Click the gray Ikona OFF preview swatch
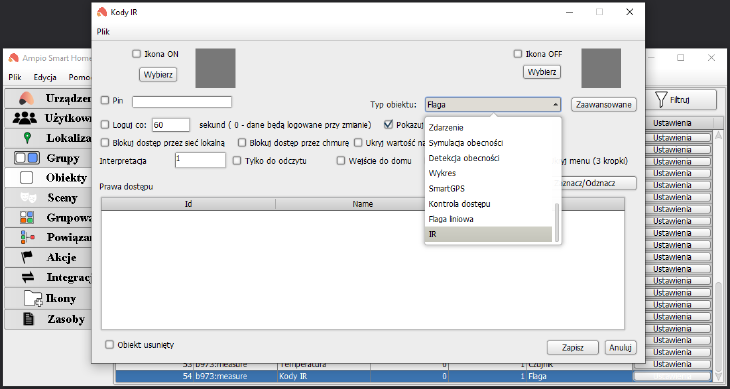 click(601, 68)
